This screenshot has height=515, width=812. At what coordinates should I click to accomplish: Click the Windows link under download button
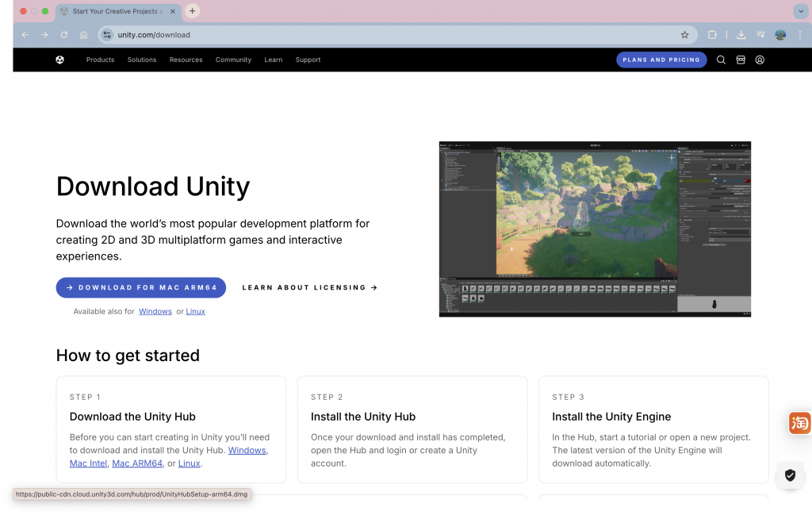pos(155,311)
